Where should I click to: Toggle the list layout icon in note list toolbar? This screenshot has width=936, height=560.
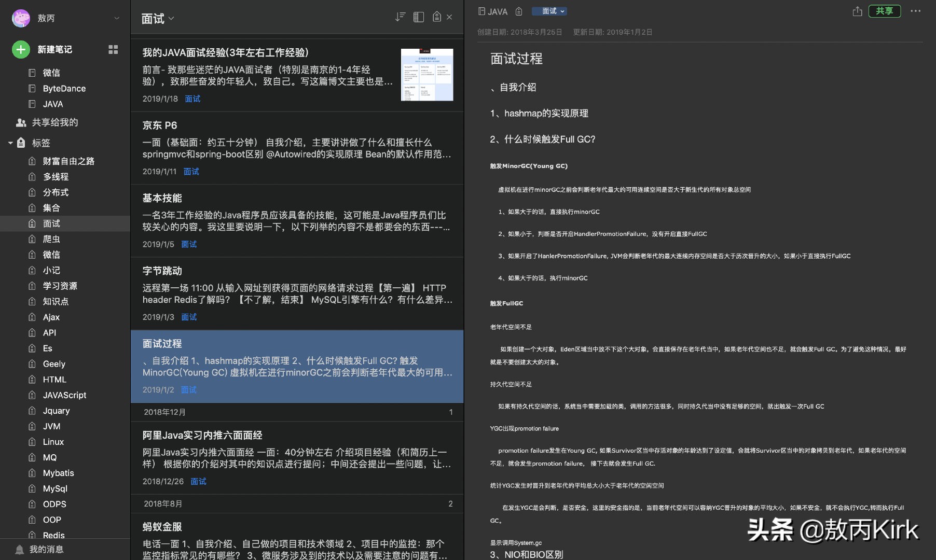point(419,17)
